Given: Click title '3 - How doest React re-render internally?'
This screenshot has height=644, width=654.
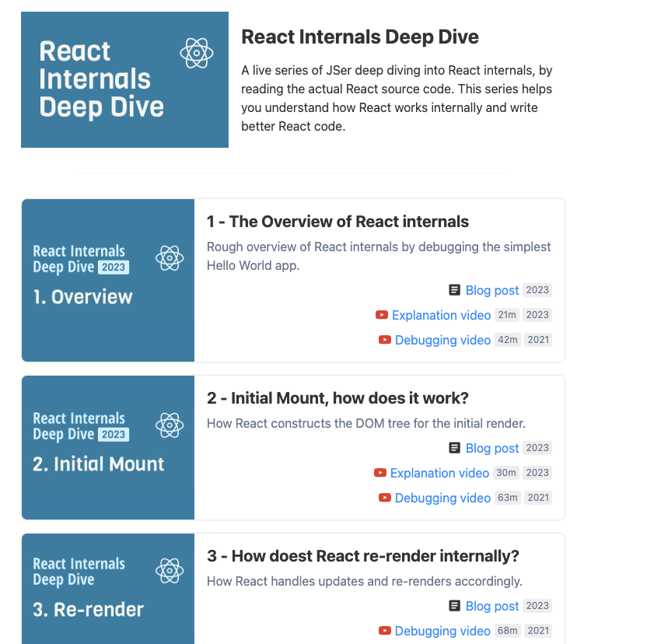Looking at the screenshot, I should pyautogui.click(x=363, y=556).
